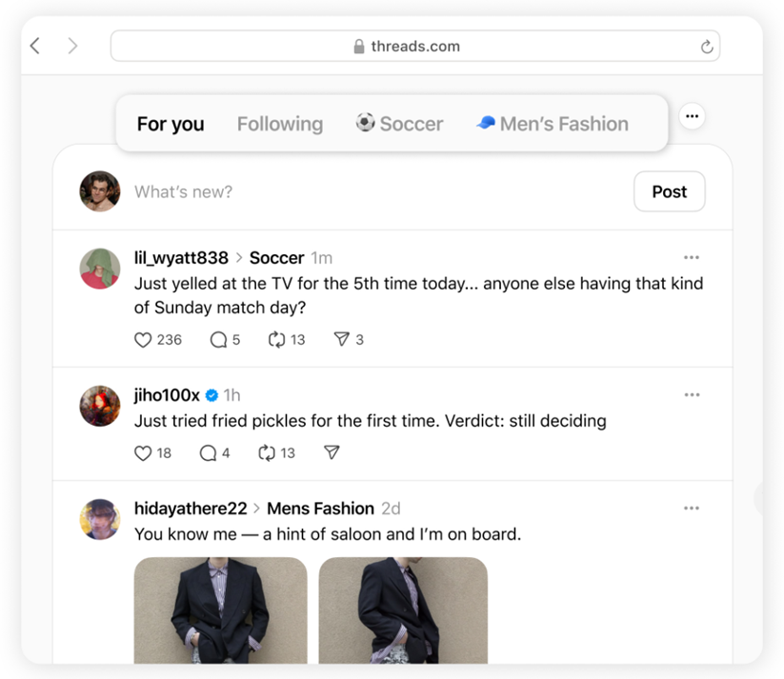Select the Men's Fashion tab

tap(553, 124)
